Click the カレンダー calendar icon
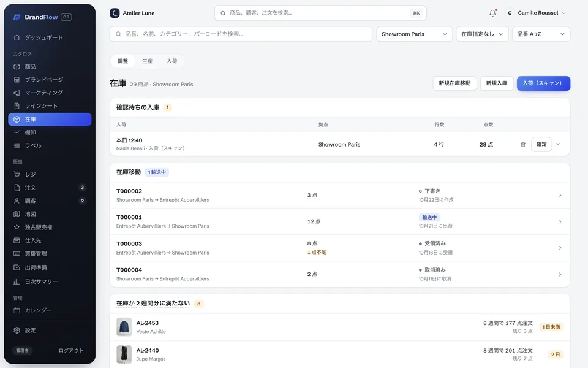 point(17,310)
